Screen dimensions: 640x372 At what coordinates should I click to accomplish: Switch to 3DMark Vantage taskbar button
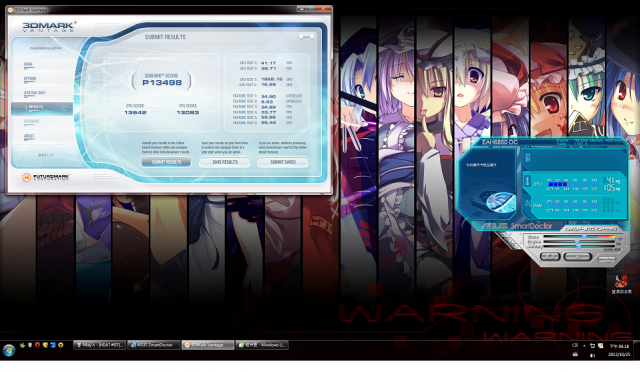[x=207, y=345]
